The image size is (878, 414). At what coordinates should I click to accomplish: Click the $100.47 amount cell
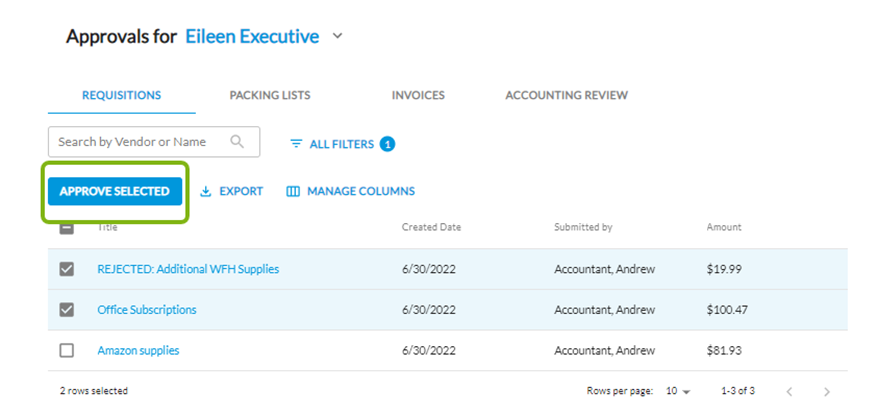pos(727,310)
